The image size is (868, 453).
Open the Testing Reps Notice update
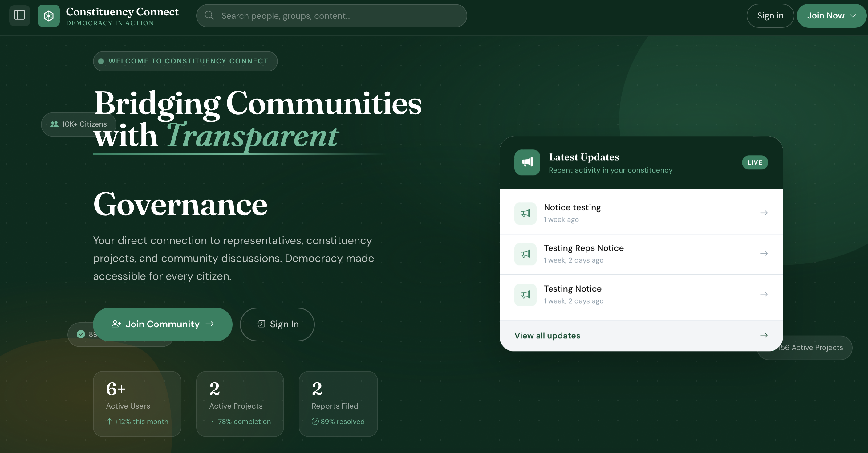pos(641,254)
